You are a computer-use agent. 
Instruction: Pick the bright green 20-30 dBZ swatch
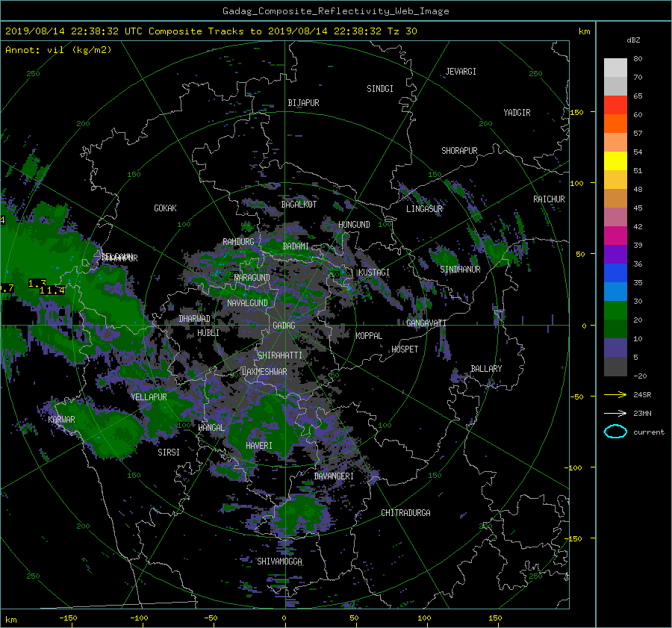615,310
